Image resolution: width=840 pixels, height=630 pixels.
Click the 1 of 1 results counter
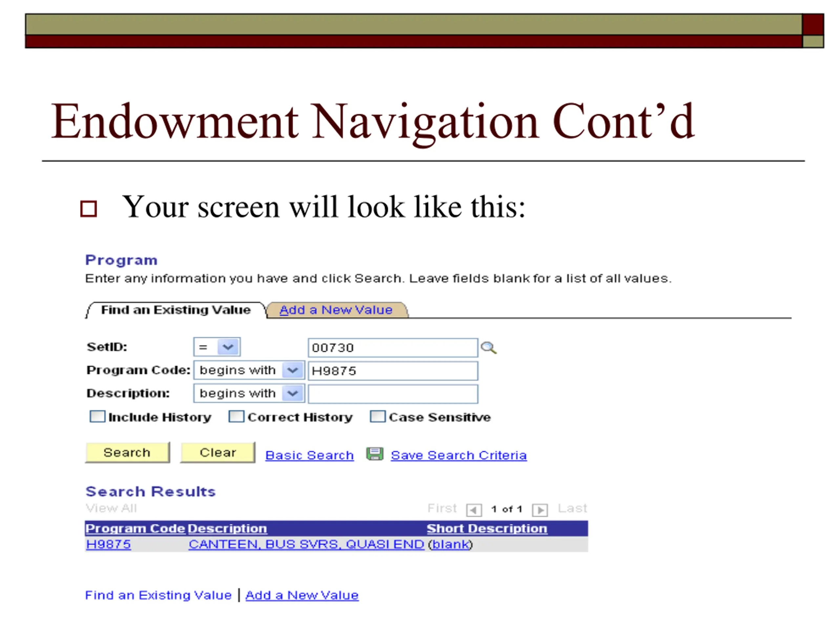[x=507, y=509]
